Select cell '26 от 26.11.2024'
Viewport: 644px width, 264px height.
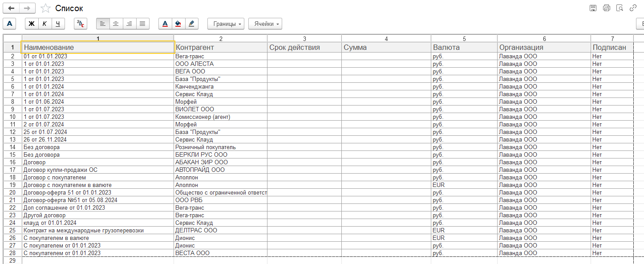tap(97, 140)
